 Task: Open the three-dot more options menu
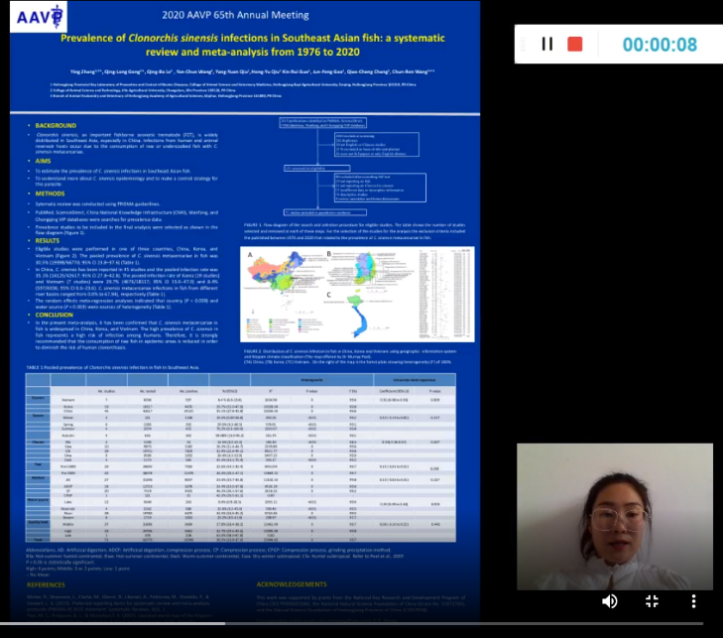coord(694,601)
